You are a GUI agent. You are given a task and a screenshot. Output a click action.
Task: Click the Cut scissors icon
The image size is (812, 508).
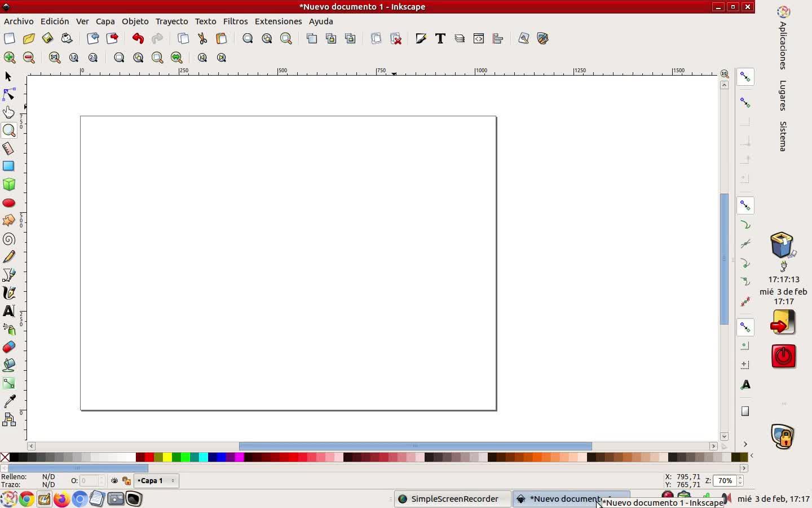click(202, 38)
